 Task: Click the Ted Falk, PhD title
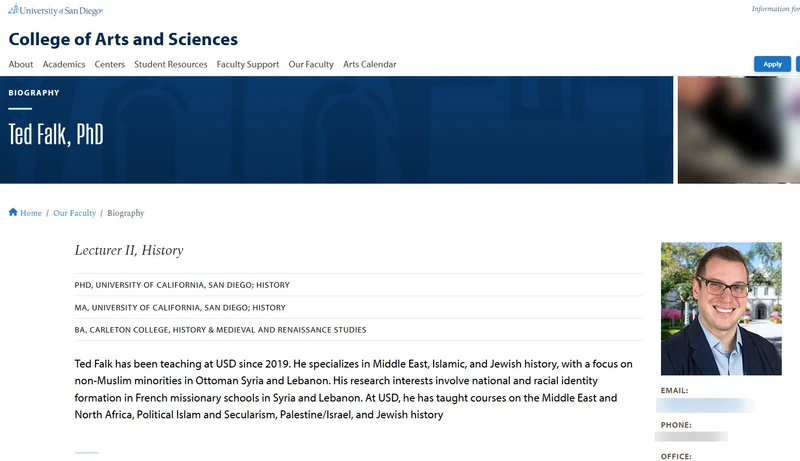(x=56, y=135)
